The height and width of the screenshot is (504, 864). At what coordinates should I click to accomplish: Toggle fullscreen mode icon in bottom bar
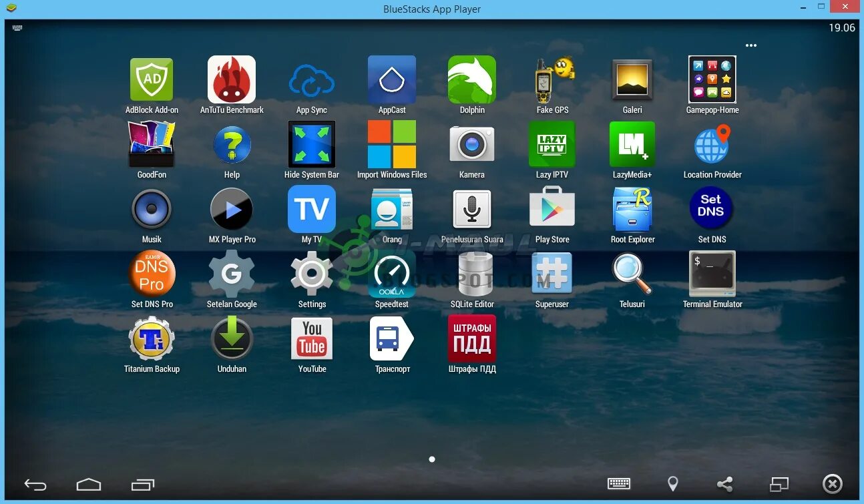[x=779, y=484]
